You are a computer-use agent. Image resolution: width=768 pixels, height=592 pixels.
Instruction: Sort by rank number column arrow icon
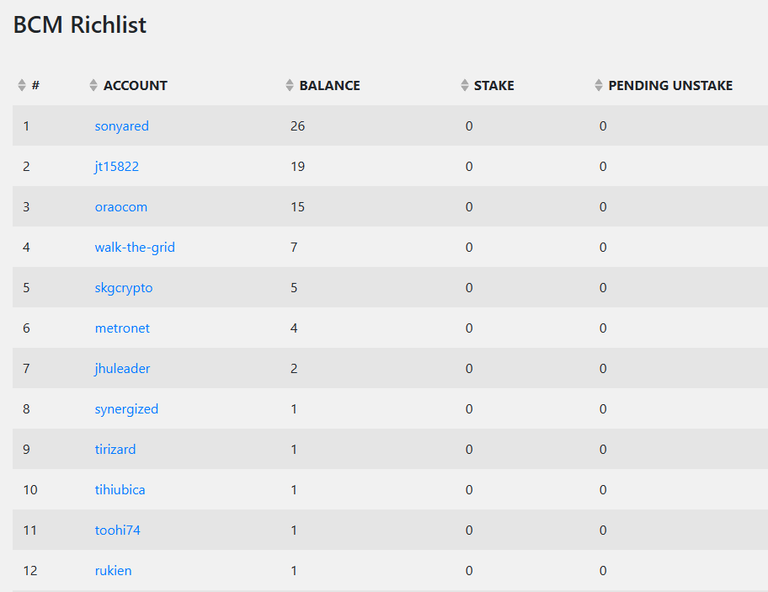(x=22, y=85)
